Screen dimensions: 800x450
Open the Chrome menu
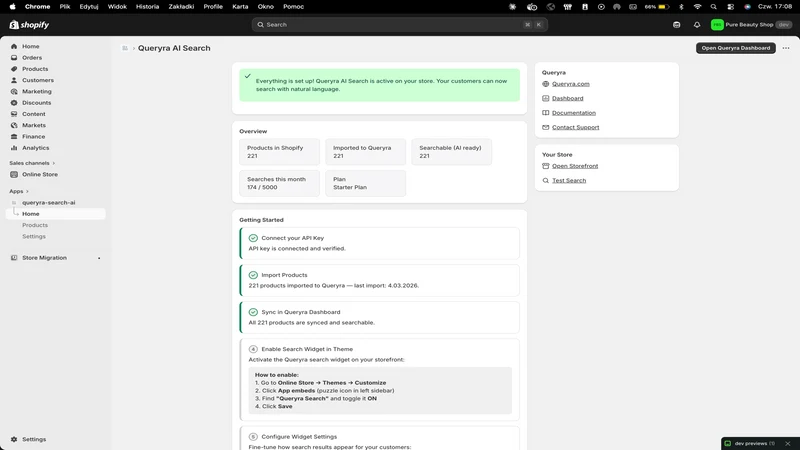tap(37, 7)
